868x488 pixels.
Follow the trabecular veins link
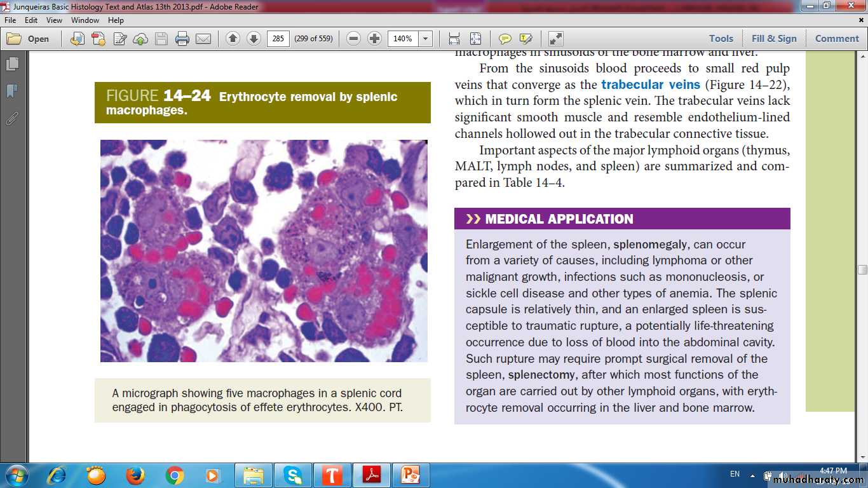click(x=651, y=85)
